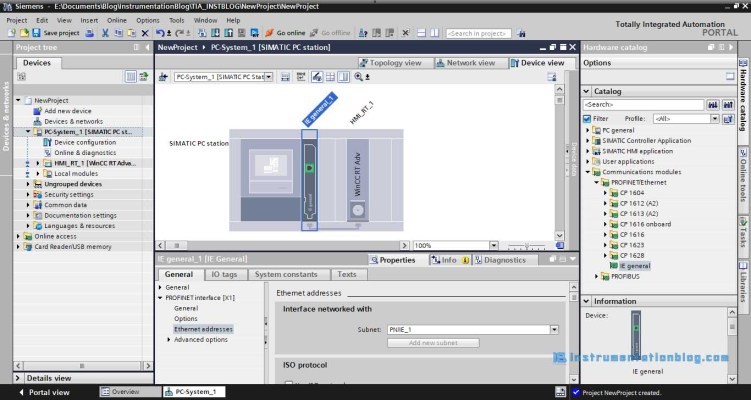Click the search down icon in Catalog
Viewport: 751px width, 400px height.
pyautogui.click(x=714, y=104)
